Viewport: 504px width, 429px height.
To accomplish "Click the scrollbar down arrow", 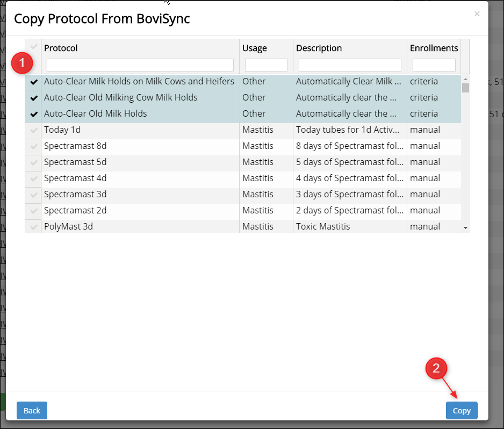I will (x=465, y=228).
